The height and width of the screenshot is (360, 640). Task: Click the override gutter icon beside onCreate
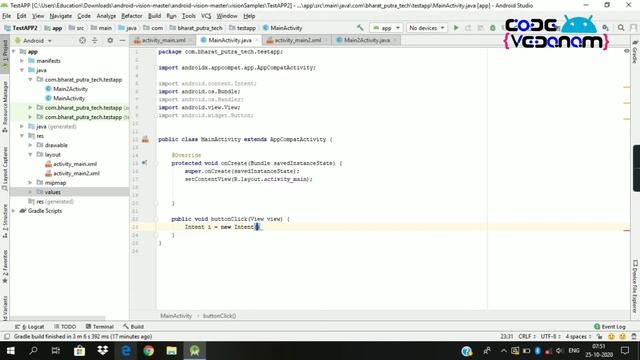click(x=144, y=163)
